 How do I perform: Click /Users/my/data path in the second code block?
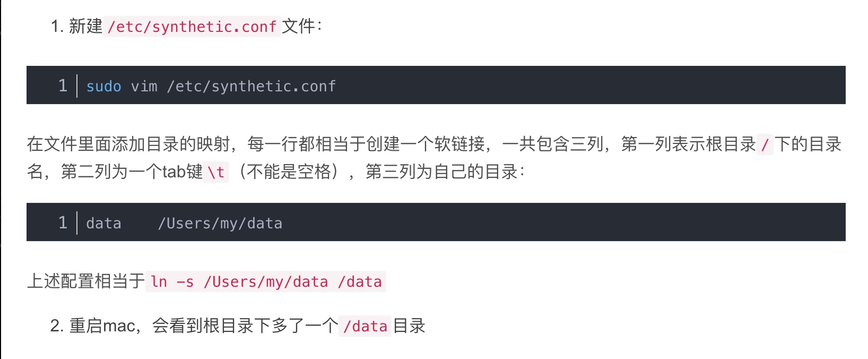point(220,224)
